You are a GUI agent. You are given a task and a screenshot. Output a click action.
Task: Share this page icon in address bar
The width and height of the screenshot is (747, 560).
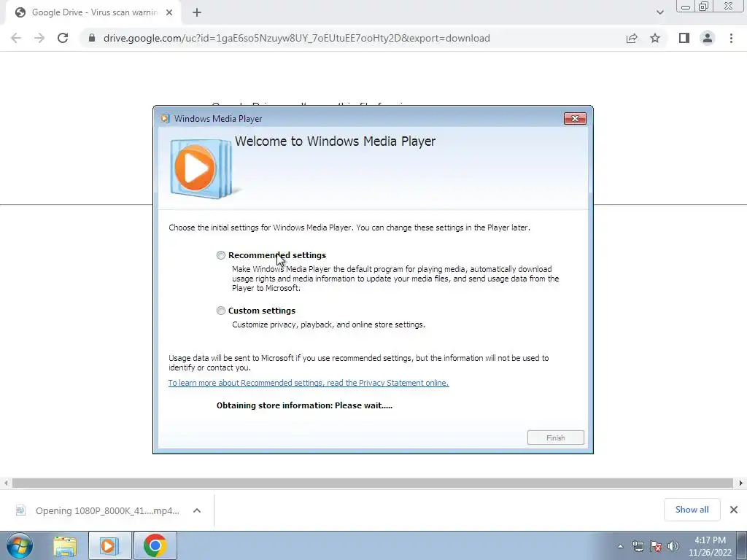632,38
